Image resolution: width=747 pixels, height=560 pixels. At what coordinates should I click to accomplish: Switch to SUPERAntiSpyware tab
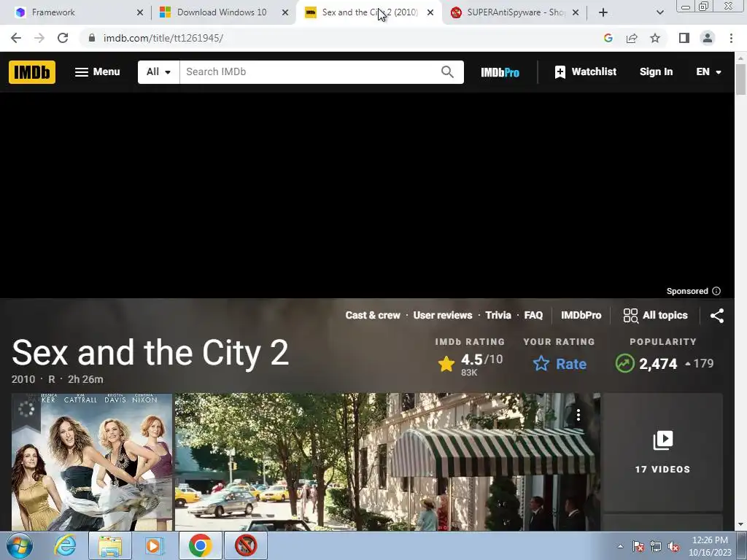pyautogui.click(x=516, y=12)
